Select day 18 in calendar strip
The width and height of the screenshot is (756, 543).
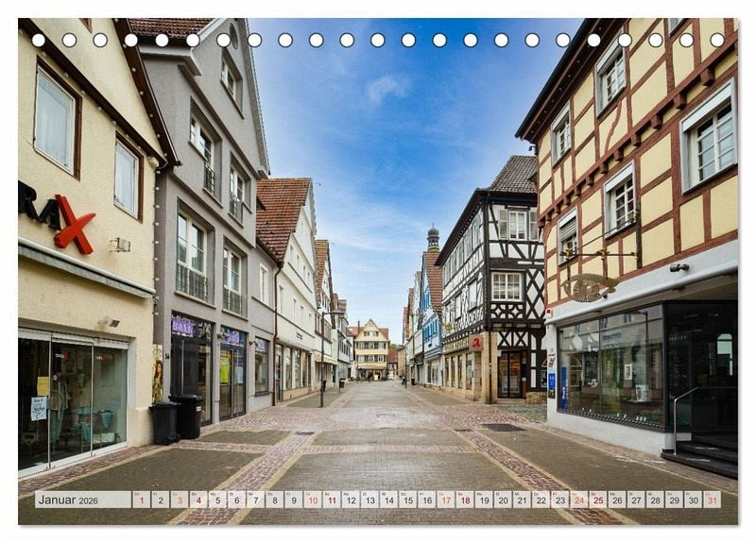click(x=465, y=500)
